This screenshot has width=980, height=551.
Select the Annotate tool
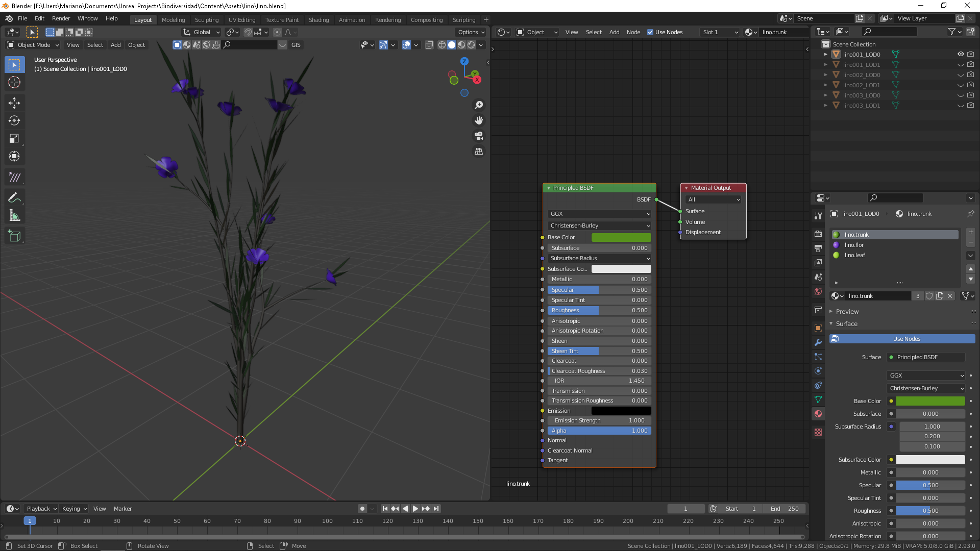tap(14, 197)
